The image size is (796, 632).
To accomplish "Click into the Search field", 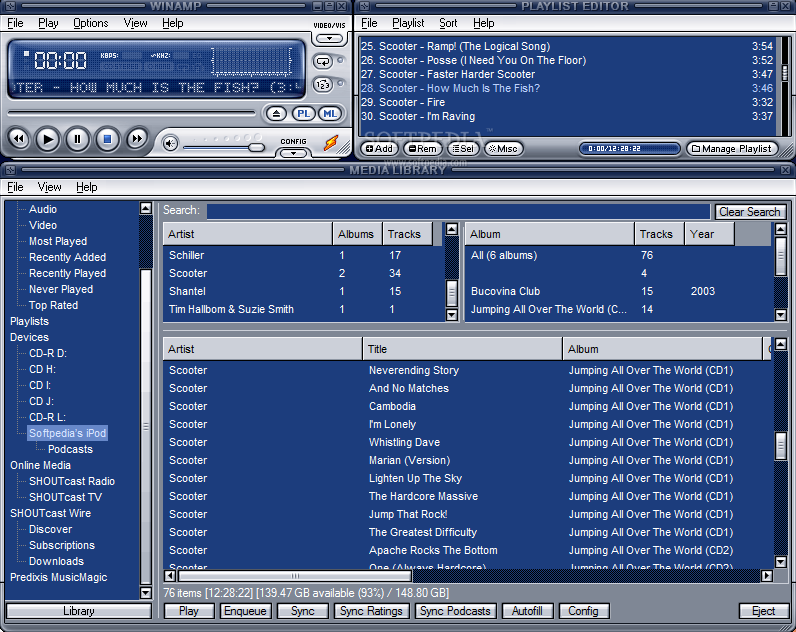I will click(458, 211).
